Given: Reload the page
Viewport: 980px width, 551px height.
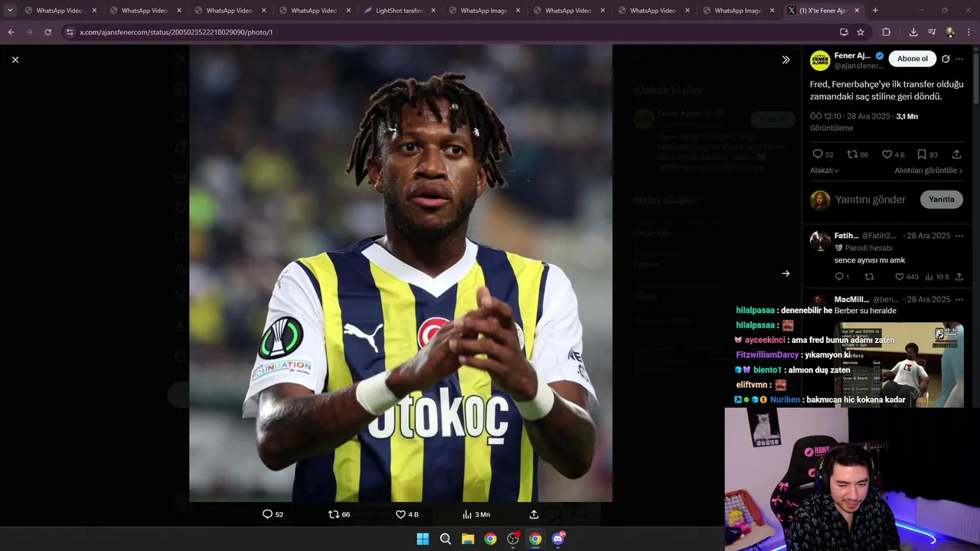Looking at the screenshot, I should 47,32.
